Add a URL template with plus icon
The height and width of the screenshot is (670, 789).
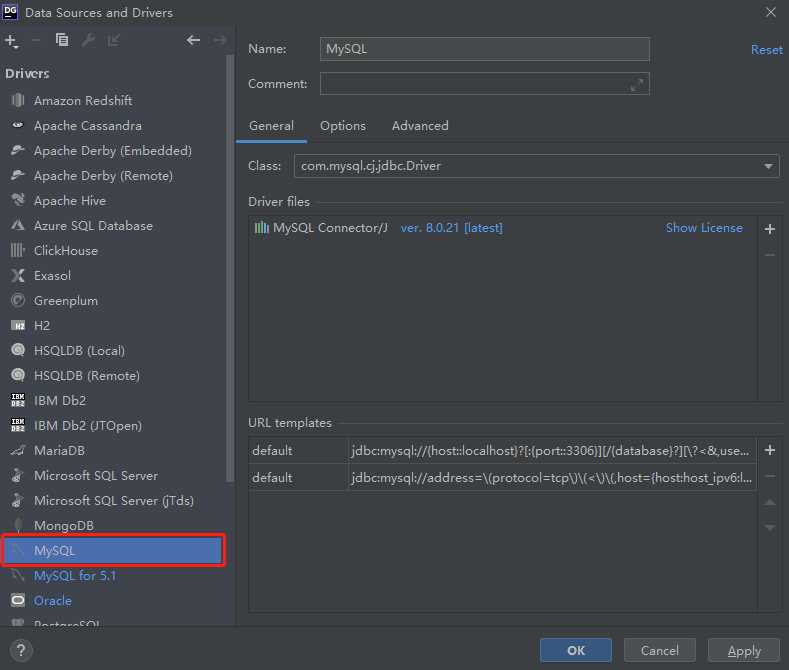[770, 450]
